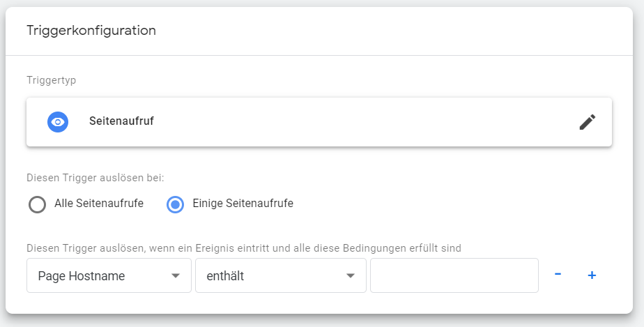
Task: Open the Seitenaufruf trigger type card
Action: pos(319,122)
